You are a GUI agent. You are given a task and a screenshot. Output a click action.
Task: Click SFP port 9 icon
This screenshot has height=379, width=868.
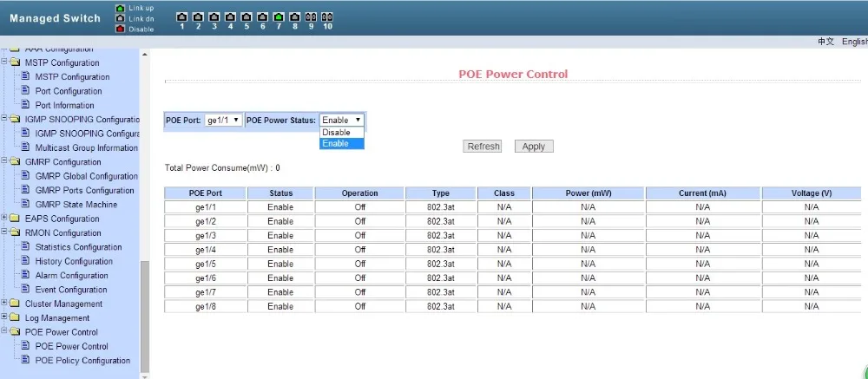click(311, 17)
